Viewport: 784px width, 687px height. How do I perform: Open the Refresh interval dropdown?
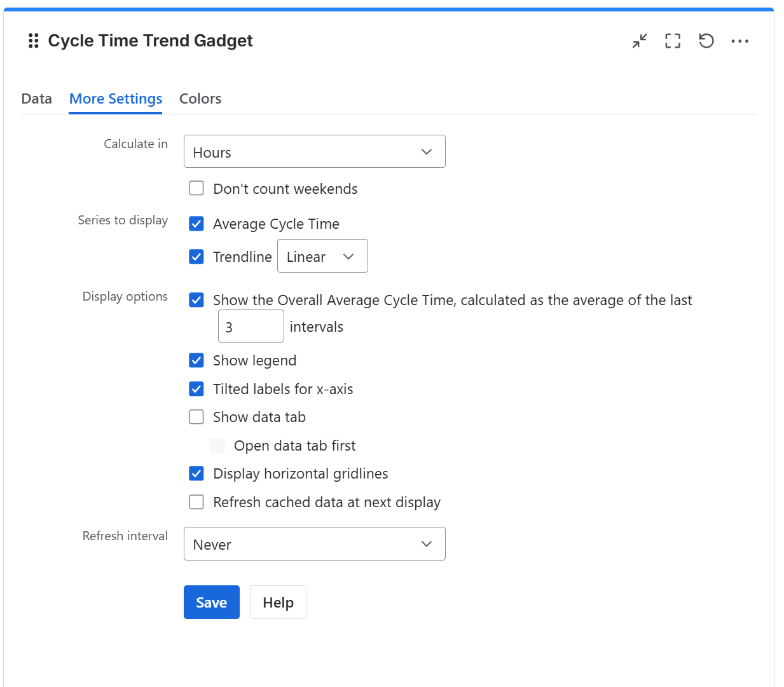click(314, 544)
